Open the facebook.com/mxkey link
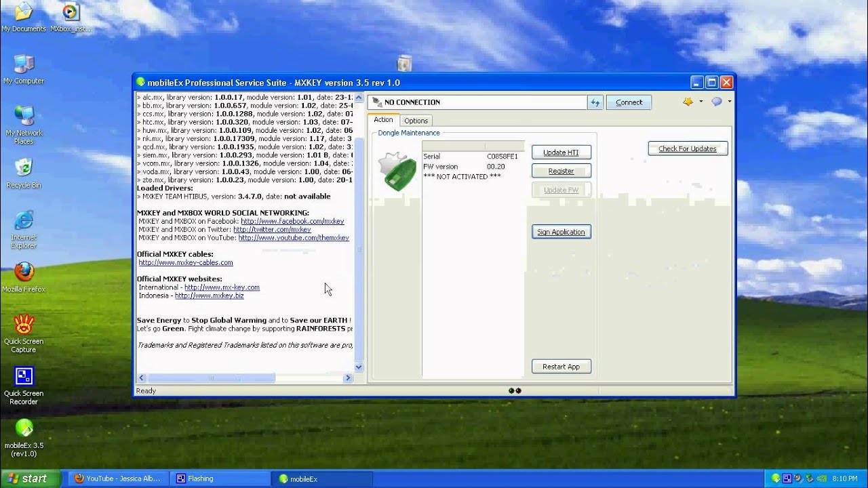868x488 pixels. click(292, 221)
